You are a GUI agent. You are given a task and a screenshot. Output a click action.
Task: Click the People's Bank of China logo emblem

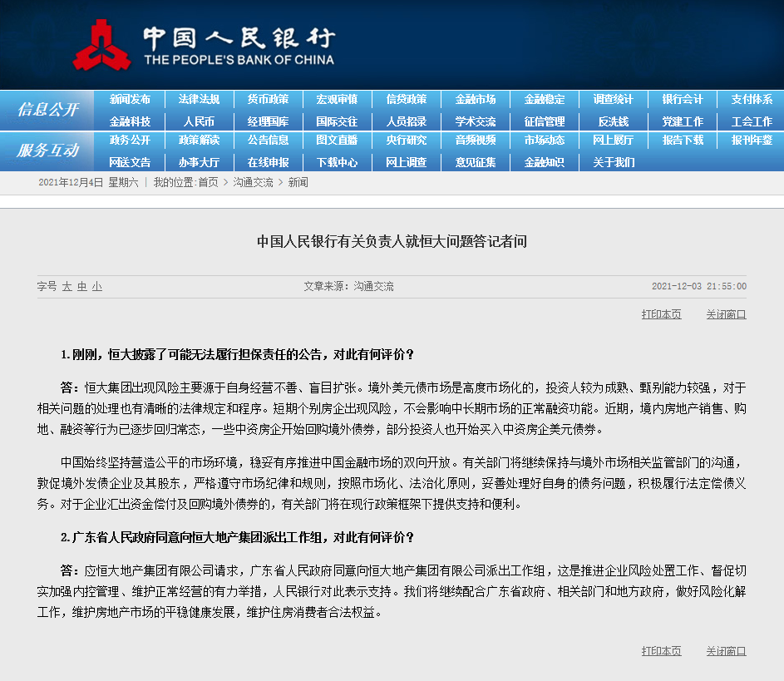coord(101,45)
